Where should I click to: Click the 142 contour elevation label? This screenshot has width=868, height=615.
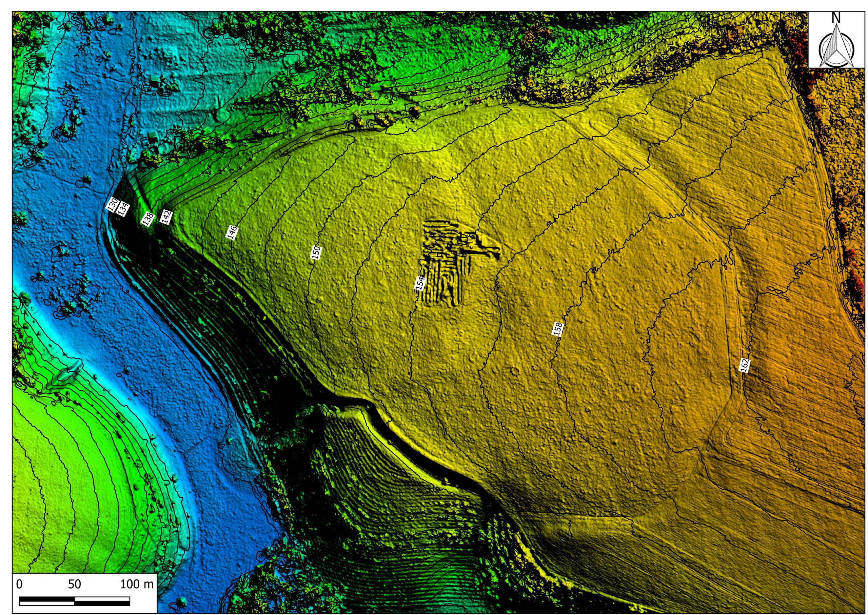(x=166, y=217)
